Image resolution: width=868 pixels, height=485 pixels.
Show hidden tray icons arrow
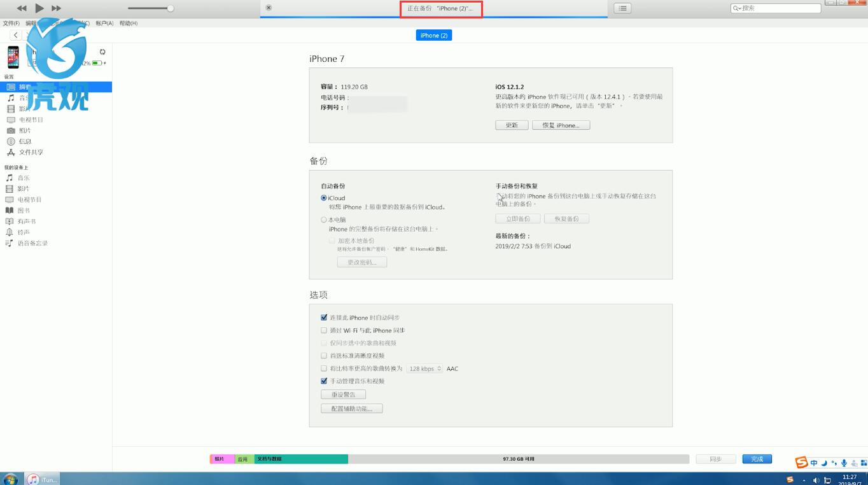coord(804,480)
